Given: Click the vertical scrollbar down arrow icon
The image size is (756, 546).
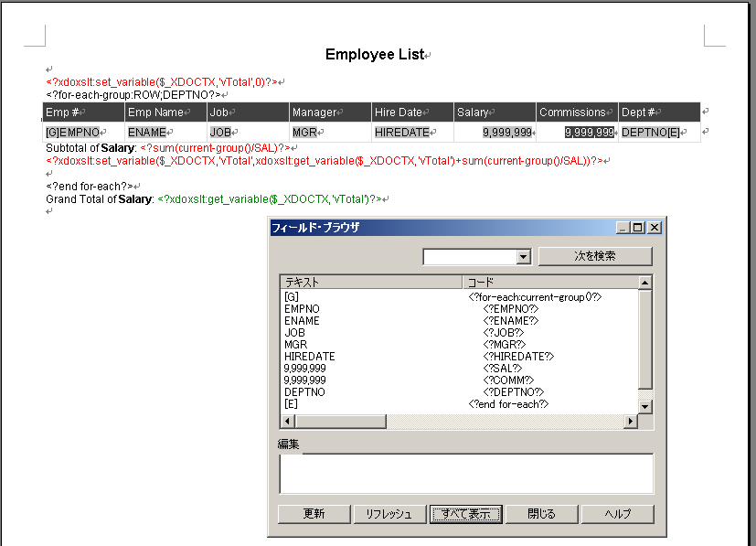Looking at the screenshot, I should coord(644,405).
